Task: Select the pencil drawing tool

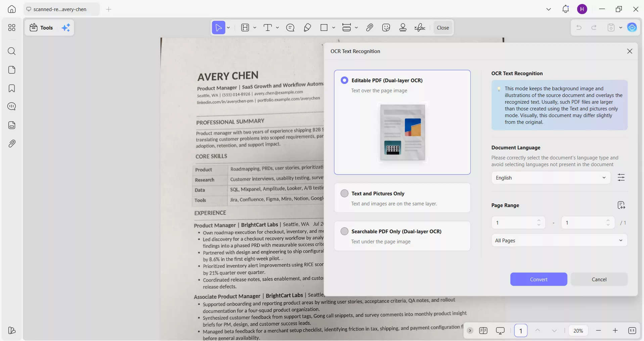Action: point(307,28)
